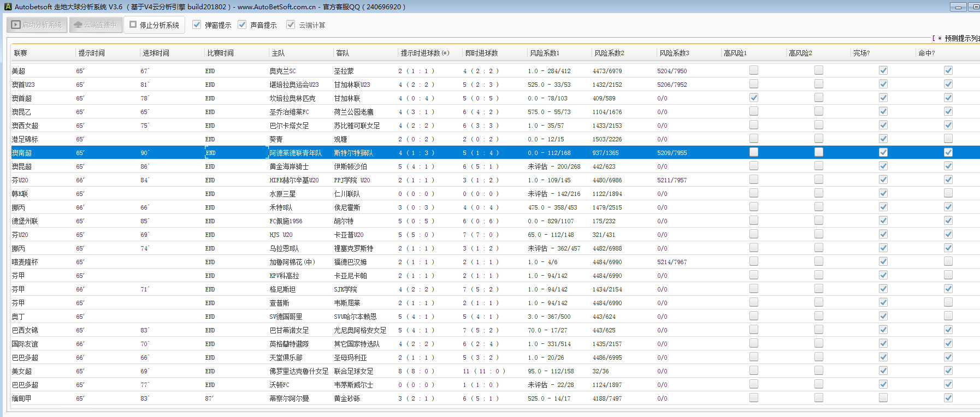980x417 pixels.
Task: Select the highlighted 澳南超 row
Action: tap(295, 153)
